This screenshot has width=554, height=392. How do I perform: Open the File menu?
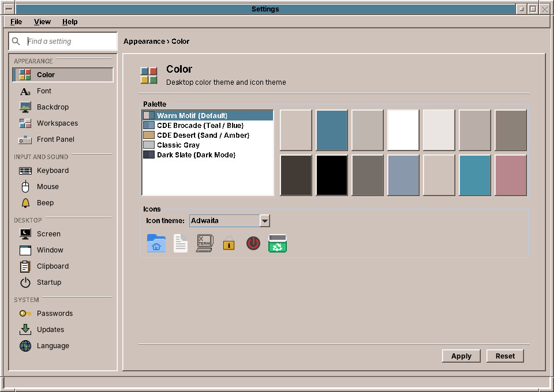[16, 22]
